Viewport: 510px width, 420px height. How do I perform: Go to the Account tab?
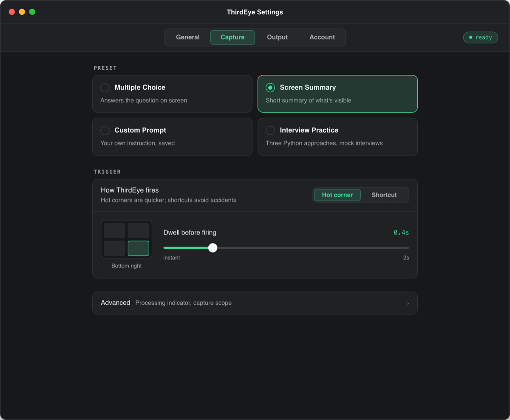click(x=322, y=37)
